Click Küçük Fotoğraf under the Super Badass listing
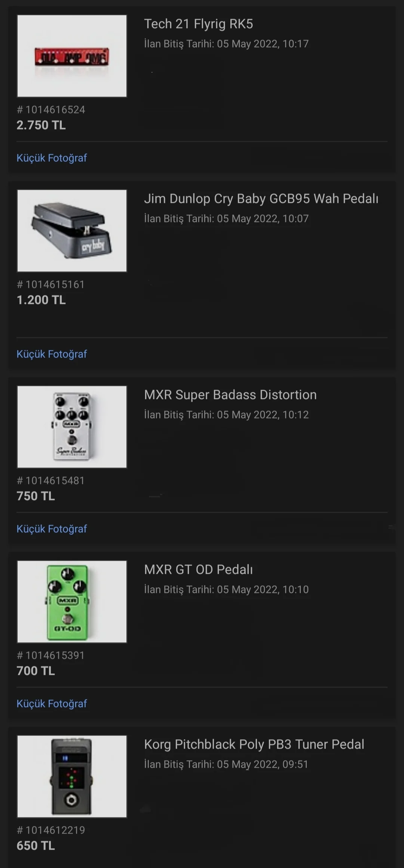Screen dimensions: 404x868 [52, 529]
